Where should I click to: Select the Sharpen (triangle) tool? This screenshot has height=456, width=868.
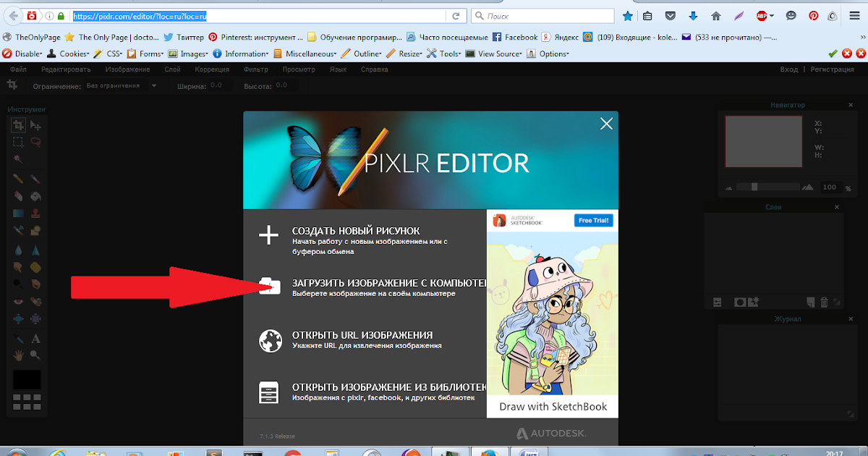click(35, 250)
